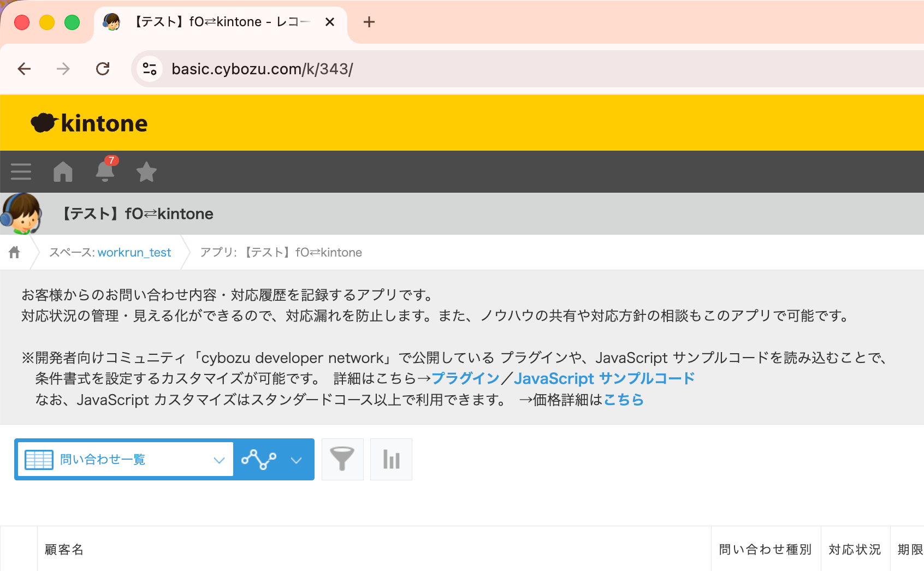Viewport: 924px width, 571px height.
Task: Open the kintone hamburger menu
Action: pos(21,171)
